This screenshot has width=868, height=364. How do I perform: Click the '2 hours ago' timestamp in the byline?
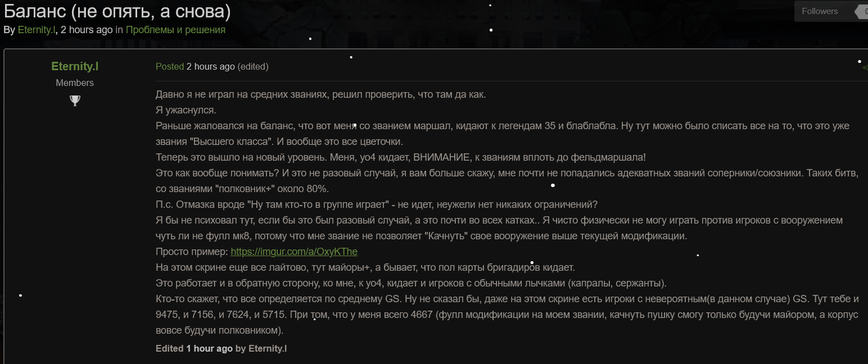point(85,30)
